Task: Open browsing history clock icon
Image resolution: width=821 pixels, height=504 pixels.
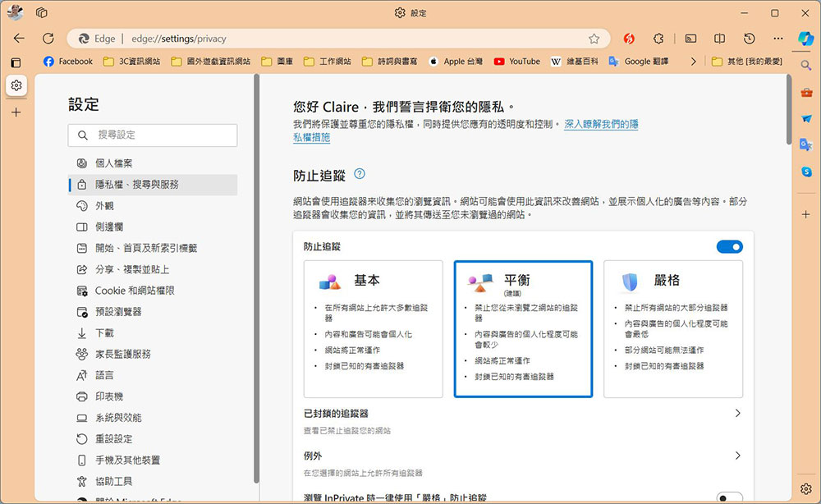Action: (750, 39)
